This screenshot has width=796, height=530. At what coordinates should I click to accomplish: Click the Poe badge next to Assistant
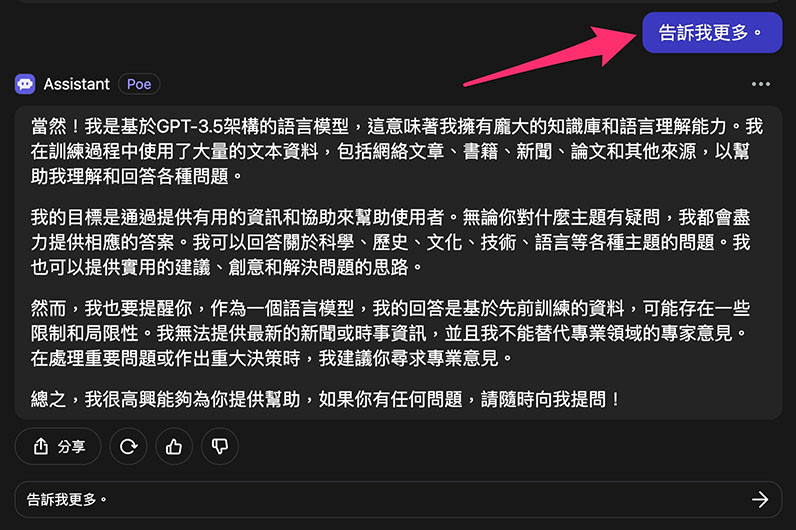tap(139, 84)
